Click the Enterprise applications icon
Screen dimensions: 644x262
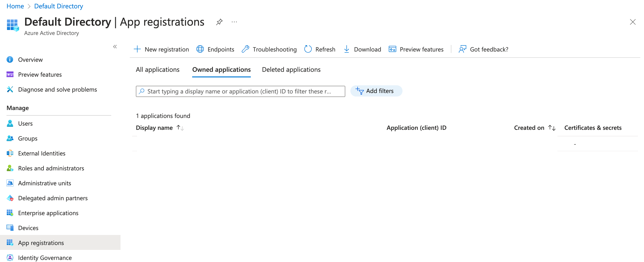pyautogui.click(x=10, y=213)
